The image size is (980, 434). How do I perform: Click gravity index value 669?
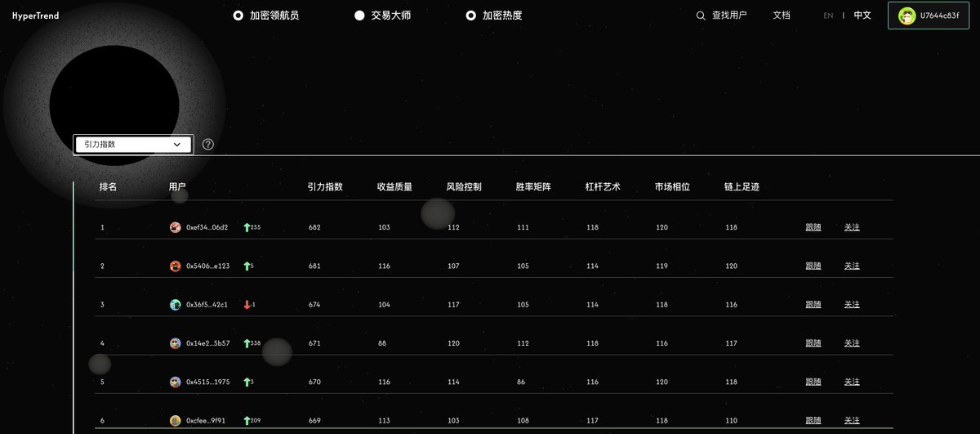tap(314, 421)
